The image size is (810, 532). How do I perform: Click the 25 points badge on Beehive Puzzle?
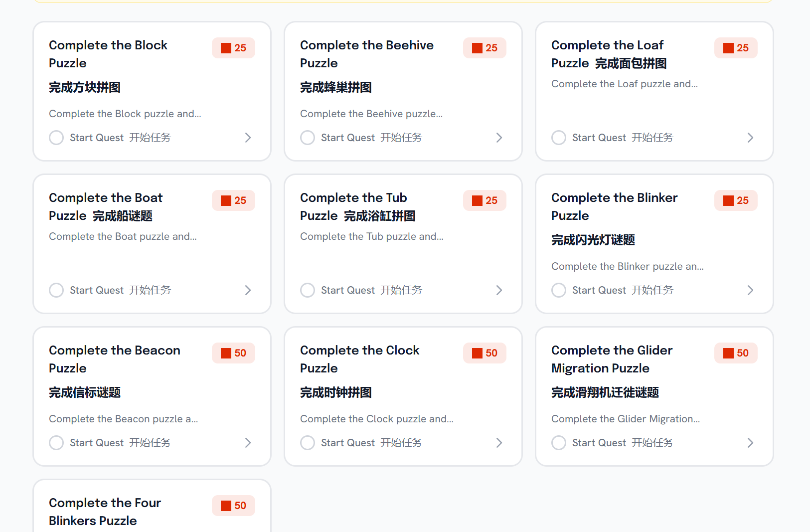pos(485,48)
